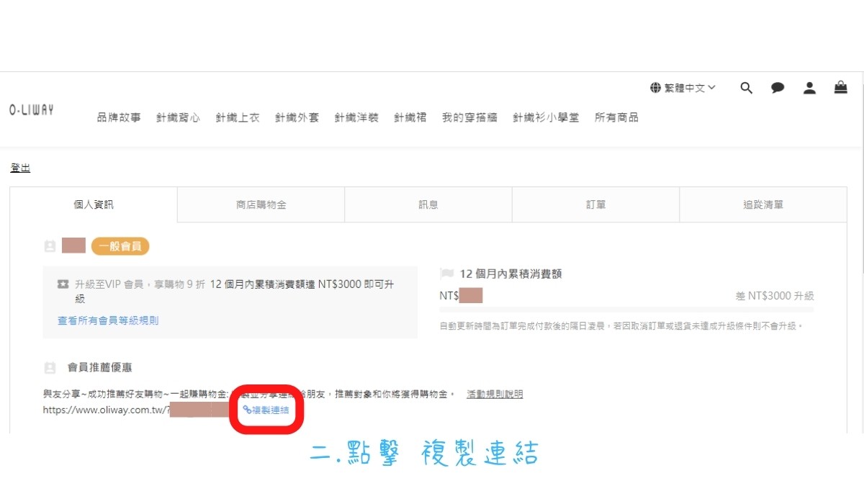This screenshot has height=504, width=864.
Task: Click the referral URL https://www.oliway.com.tw text
Action: point(105,410)
